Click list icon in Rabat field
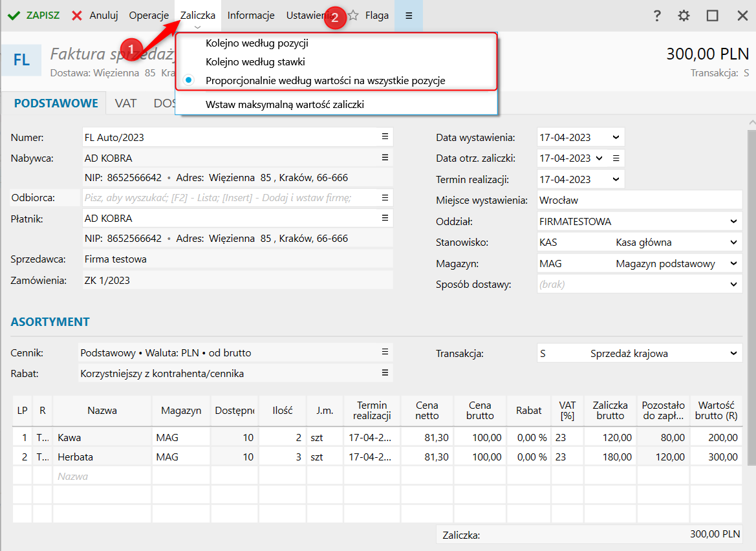 coord(385,373)
